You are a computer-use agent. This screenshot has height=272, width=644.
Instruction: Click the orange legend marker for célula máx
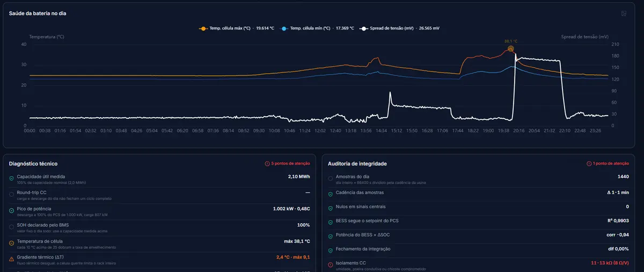pyautogui.click(x=203, y=28)
